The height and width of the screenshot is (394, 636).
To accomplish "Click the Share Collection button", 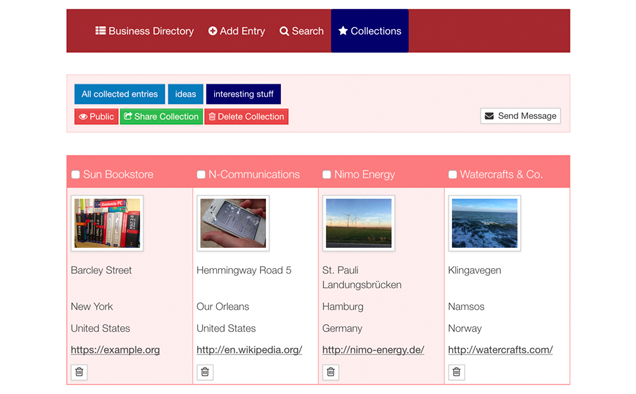I will (161, 116).
